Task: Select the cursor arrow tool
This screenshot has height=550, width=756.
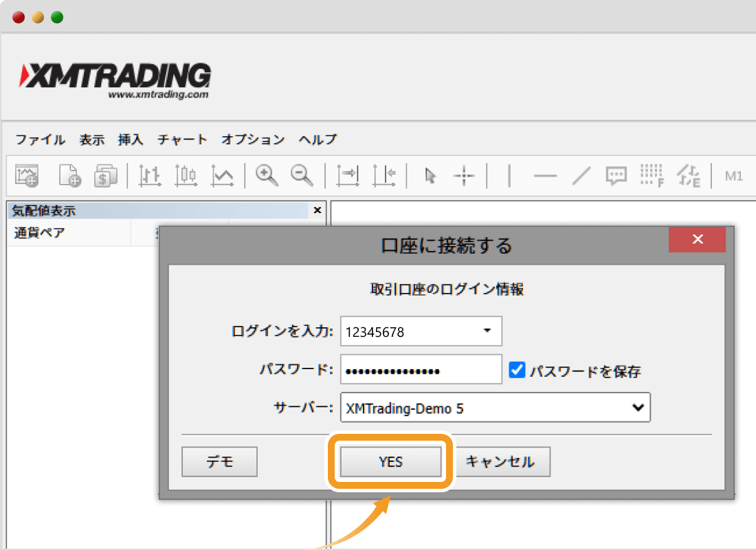Action: (x=430, y=175)
